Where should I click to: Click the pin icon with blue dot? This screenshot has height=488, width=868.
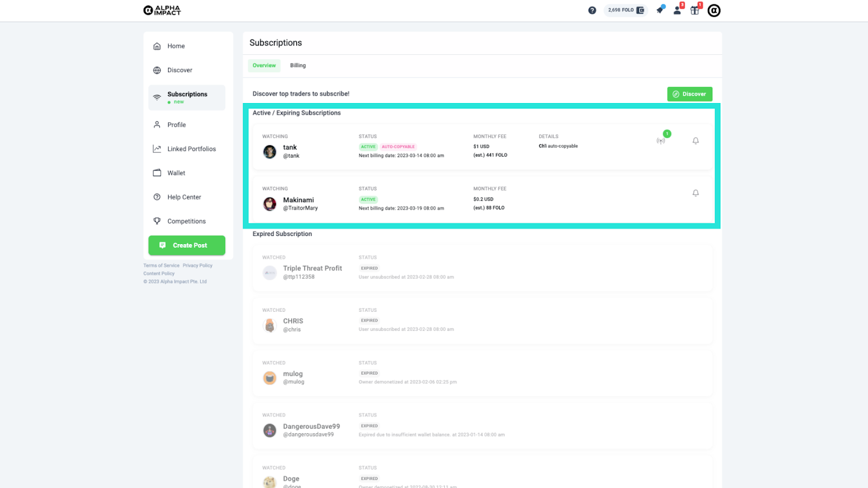point(660,10)
